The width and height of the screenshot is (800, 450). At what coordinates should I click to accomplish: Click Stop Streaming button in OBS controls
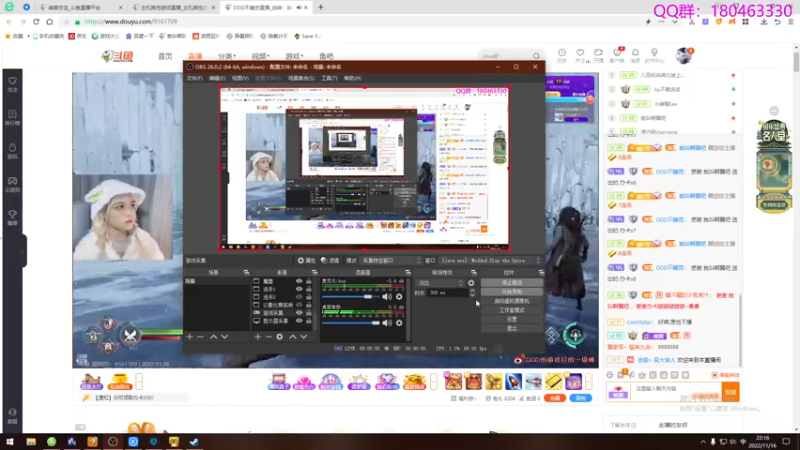[512, 283]
